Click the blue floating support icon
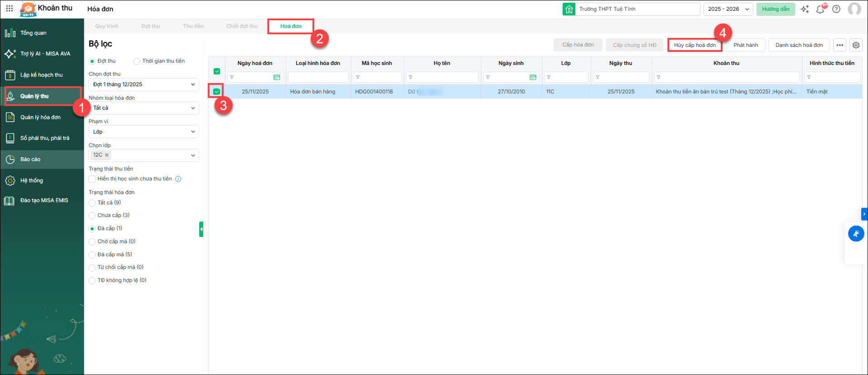The width and height of the screenshot is (868, 375). pos(856,234)
